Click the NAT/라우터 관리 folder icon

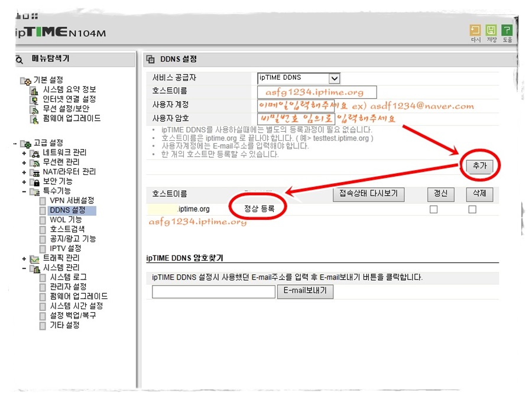[35, 173]
